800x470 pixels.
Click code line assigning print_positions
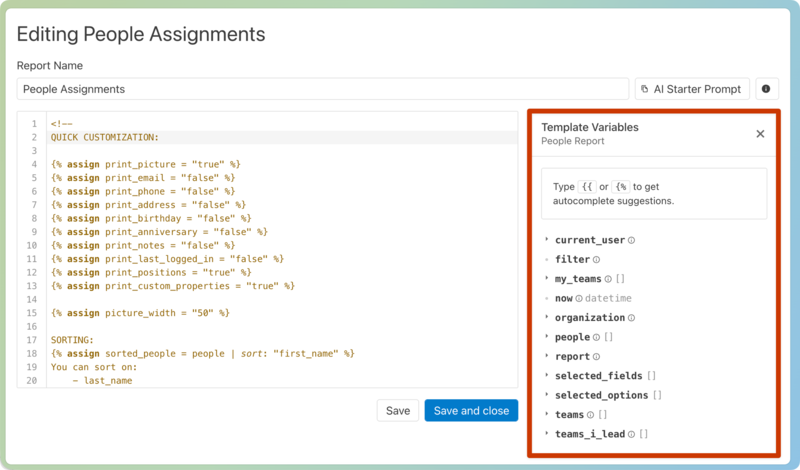[x=151, y=273]
